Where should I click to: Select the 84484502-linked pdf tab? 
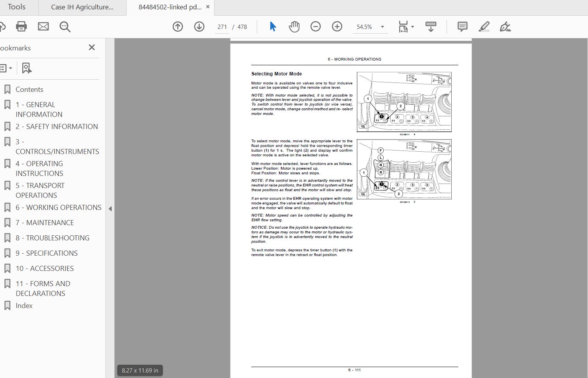tap(170, 7)
